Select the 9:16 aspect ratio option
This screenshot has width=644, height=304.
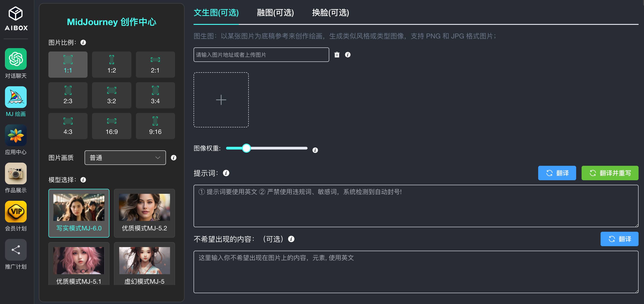[x=155, y=126]
